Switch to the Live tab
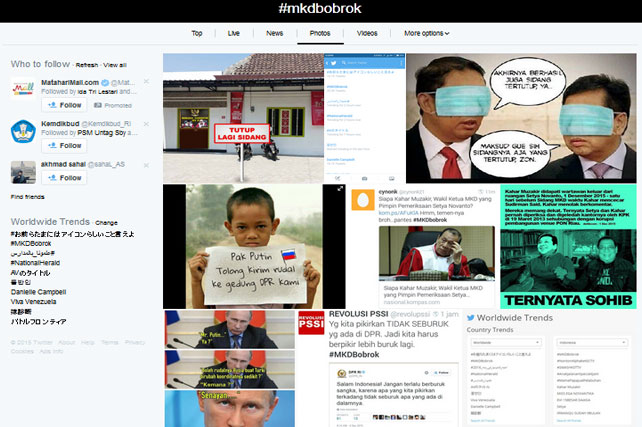The height and width of the screenshot is (427, 642). coord(234,33)
